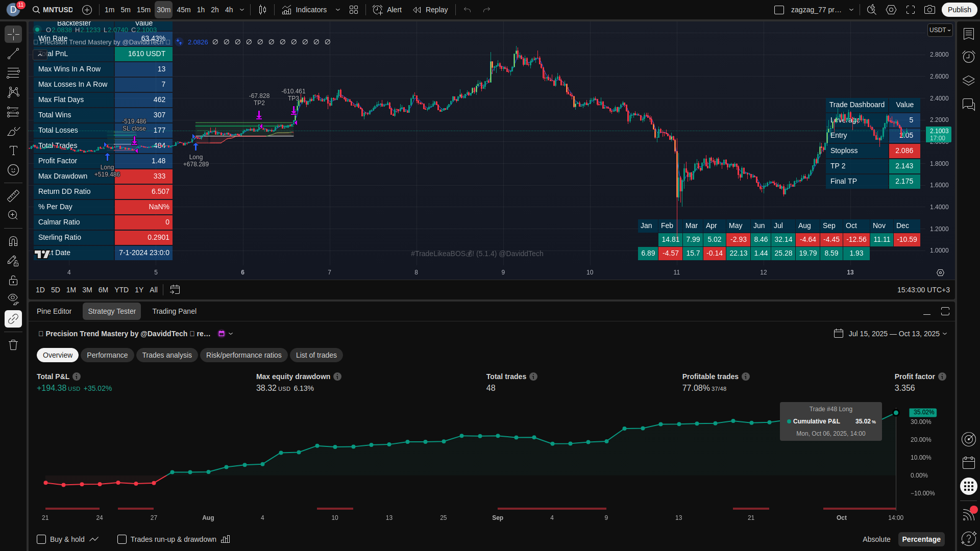Select the 1h timeframe
This screenshot has height=551, width=980.
coord(201,10)
